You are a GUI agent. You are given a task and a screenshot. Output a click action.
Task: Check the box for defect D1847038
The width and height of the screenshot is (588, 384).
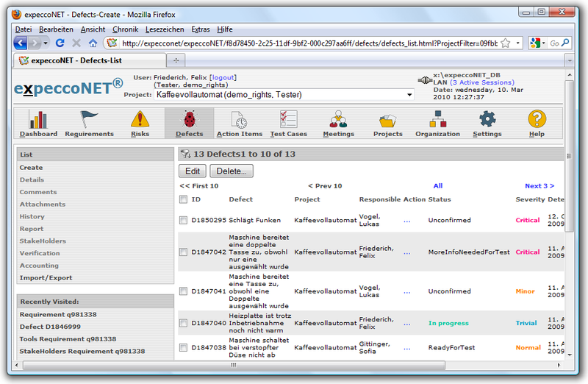(183, 348)
